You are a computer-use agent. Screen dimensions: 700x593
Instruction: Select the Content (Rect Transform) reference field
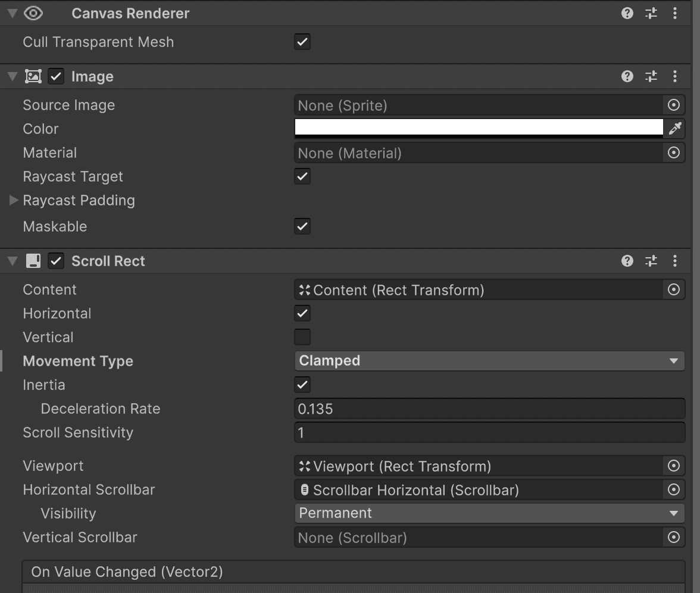click(479, 290)
